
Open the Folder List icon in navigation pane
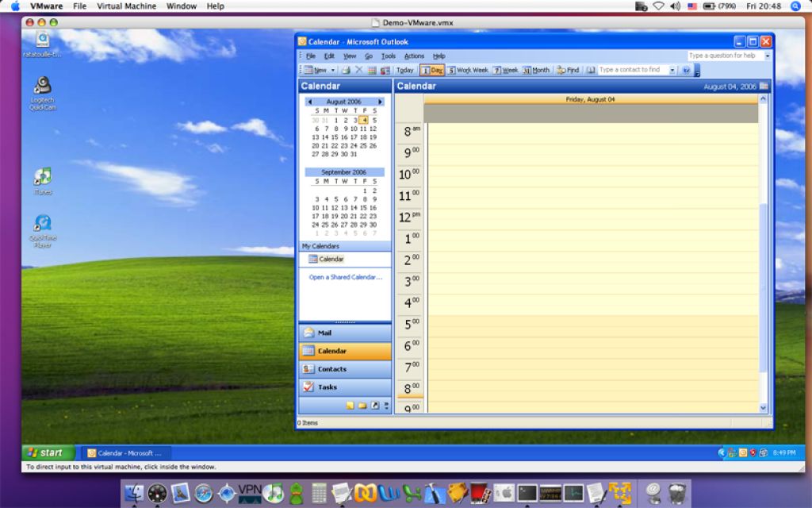(362, 406)
